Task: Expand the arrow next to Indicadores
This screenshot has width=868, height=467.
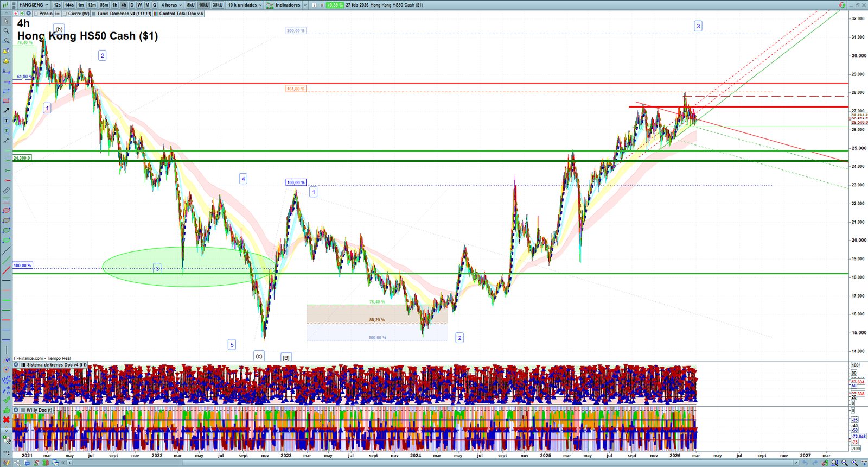Action: click(x=305, y=5)
